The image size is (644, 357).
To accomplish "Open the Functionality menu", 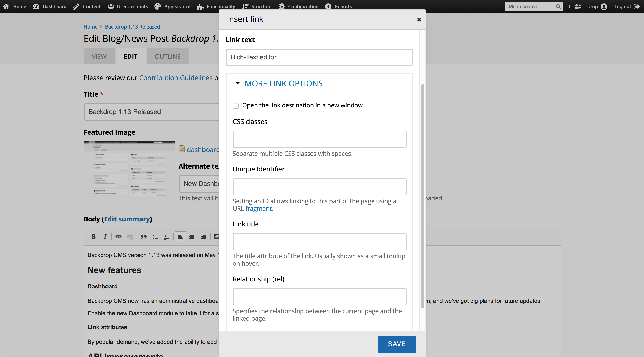I will point(216,6).
